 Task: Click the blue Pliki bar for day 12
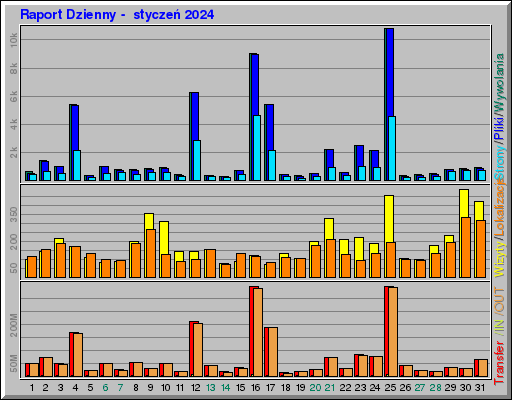tap(195, 116)
